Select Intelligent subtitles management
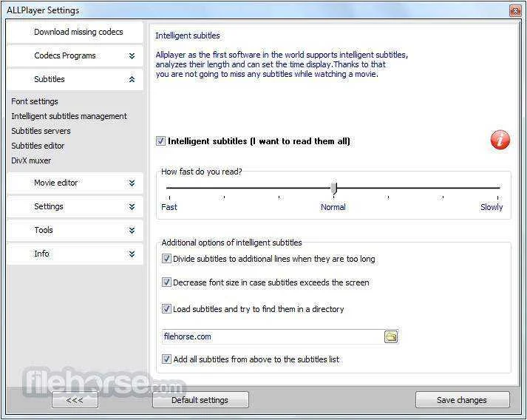Image resolution: width=527 pixels, height=420 pixels. [69, 116]
